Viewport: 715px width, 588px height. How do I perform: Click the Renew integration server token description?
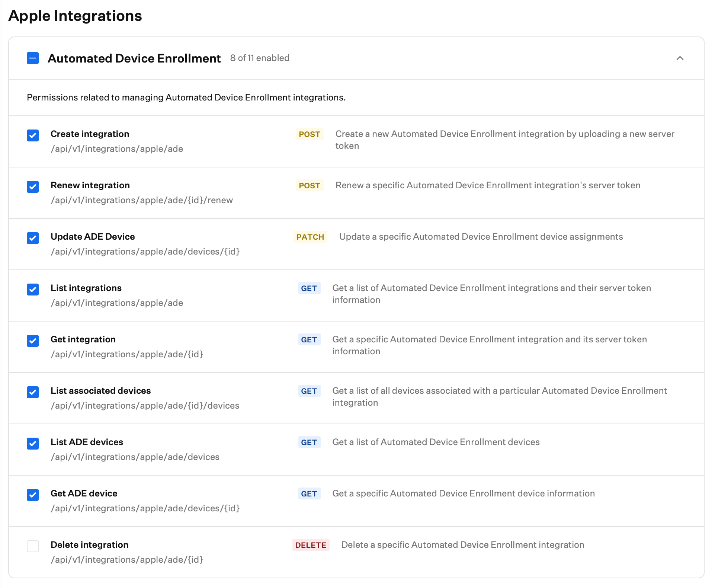[488, 185]
